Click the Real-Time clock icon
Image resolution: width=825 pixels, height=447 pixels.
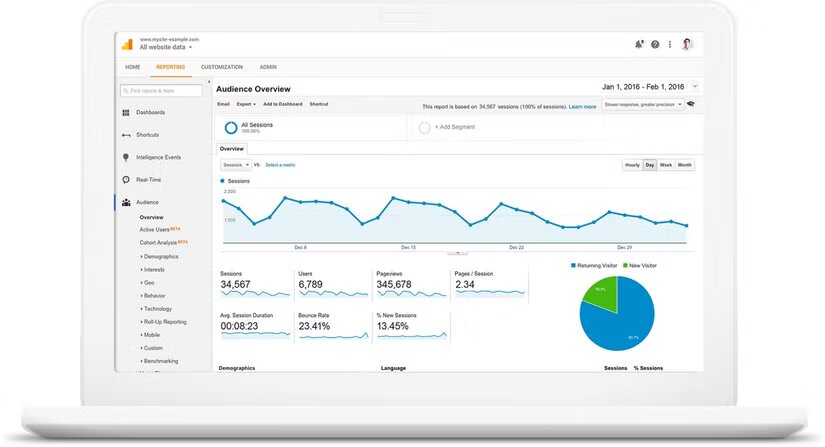coord(126,180)
